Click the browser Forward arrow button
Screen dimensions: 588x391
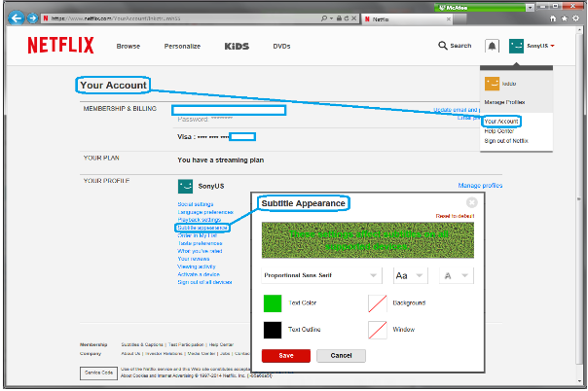coord(33,18)
